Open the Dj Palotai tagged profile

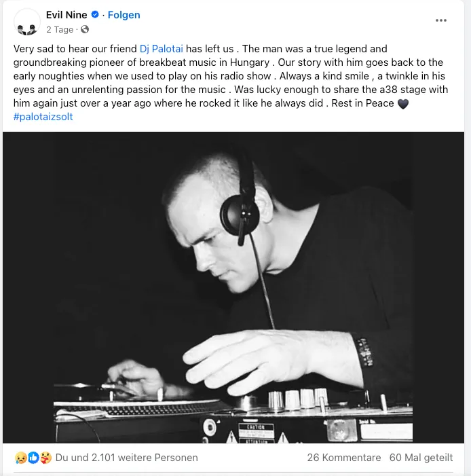pyautogui.click(x=161, y=49)
